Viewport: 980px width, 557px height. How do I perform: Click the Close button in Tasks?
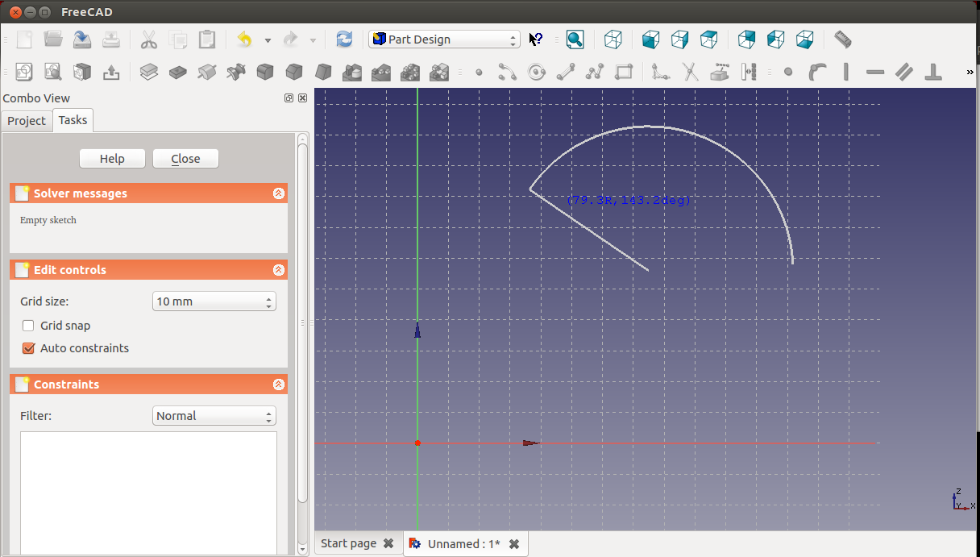click(185, 159)
